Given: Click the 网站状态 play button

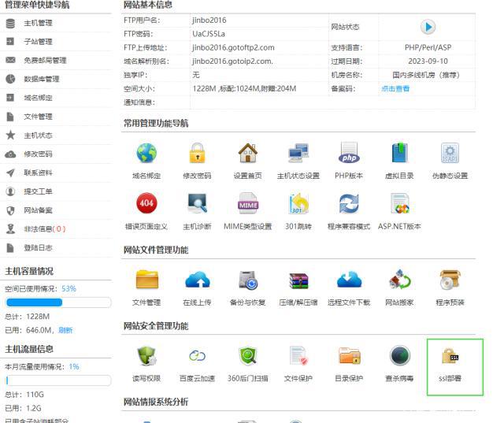Looking at the screenshot, I should click(428, 27).
